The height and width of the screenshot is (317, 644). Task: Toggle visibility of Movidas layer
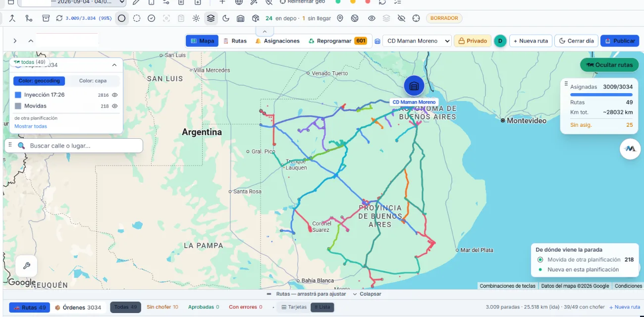click(x=114, y=106)
